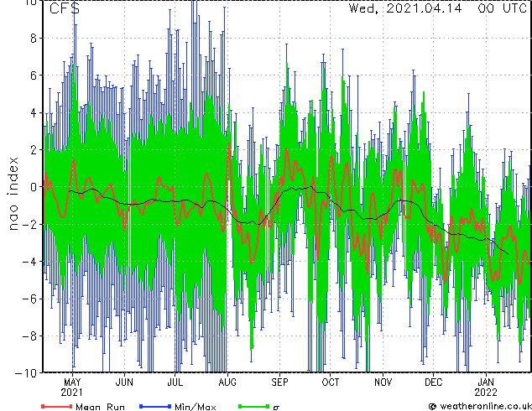532x411 pixels.
Task: Click the NOV month label
Action: [x=383, y=382]
